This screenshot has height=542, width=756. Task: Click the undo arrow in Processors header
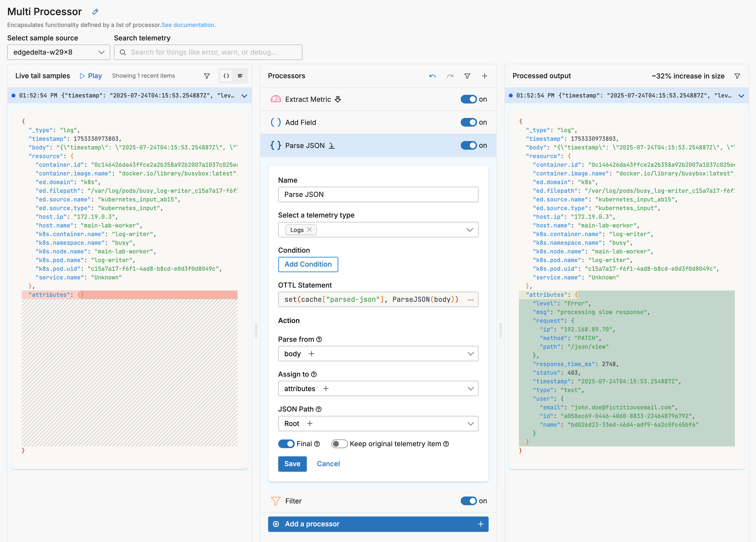coord(432,76)
